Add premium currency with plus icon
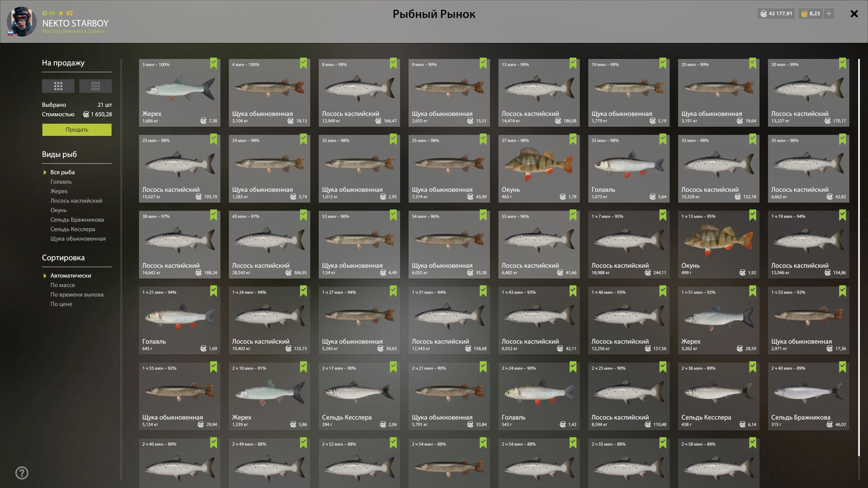 tap(829, 14)
